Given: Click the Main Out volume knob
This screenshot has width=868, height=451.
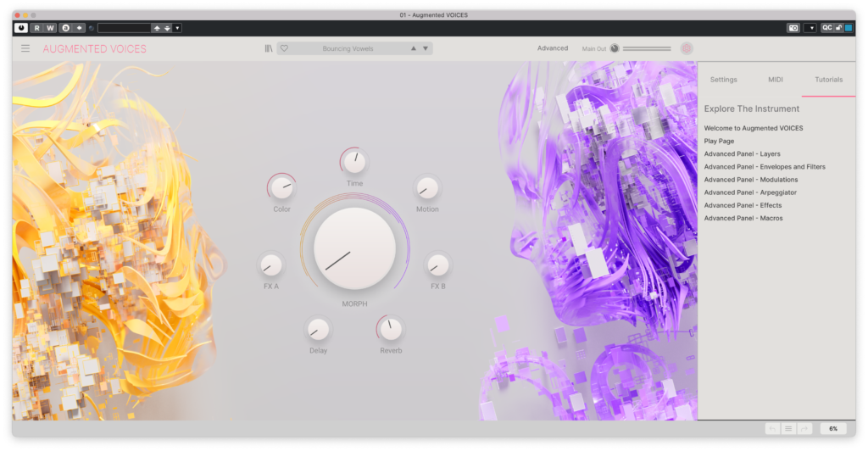Looking at the screenshot, I should 615,48.
